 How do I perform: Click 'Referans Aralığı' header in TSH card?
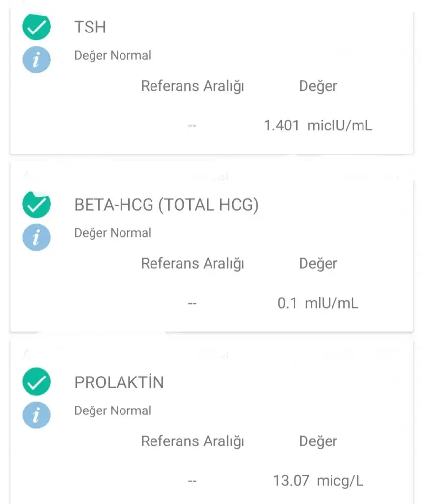click(192, 86)
